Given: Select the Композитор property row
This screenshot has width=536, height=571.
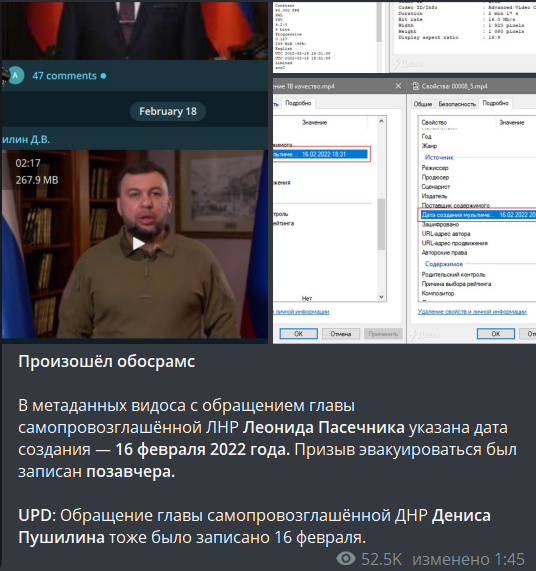Looking at the screenshot, I should tap(438, 294).
